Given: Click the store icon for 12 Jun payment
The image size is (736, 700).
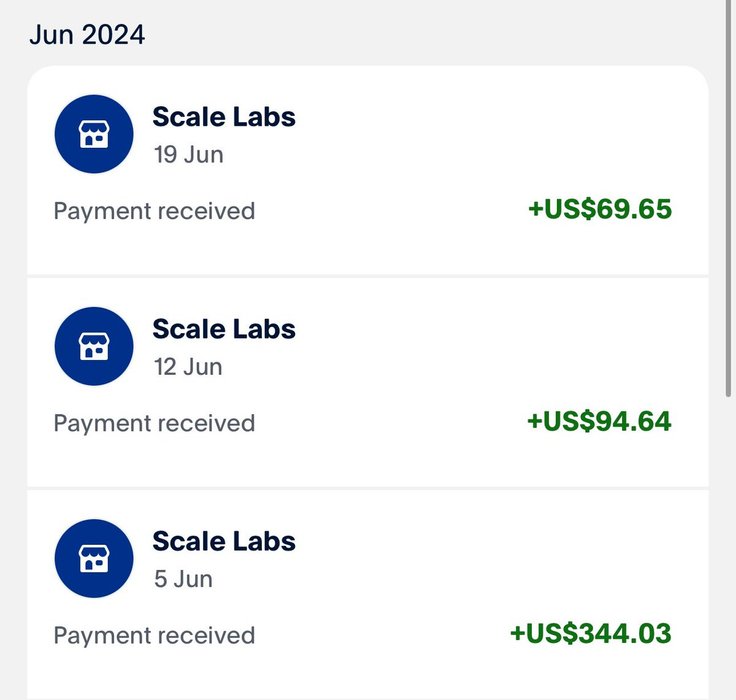Looking at the screenshot, I should [93, 346].
